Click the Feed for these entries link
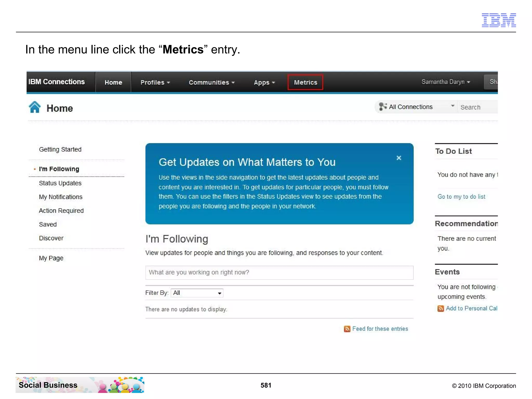This screenshot has width=532, height=399. click(x=380, y=329)
